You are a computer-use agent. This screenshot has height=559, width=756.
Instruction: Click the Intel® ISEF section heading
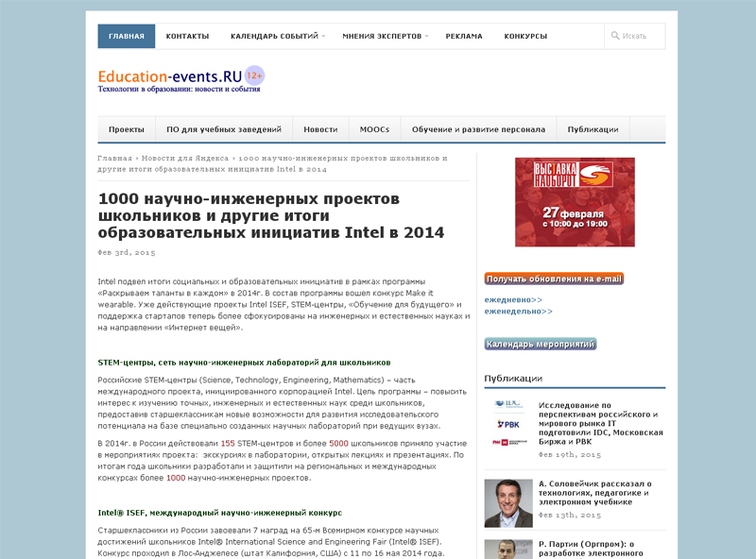[x=220, y=513]
